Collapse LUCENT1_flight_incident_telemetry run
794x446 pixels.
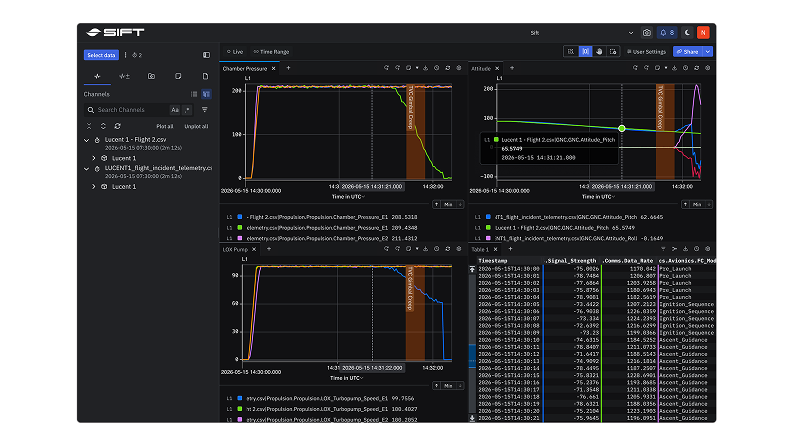click(87, 169)
